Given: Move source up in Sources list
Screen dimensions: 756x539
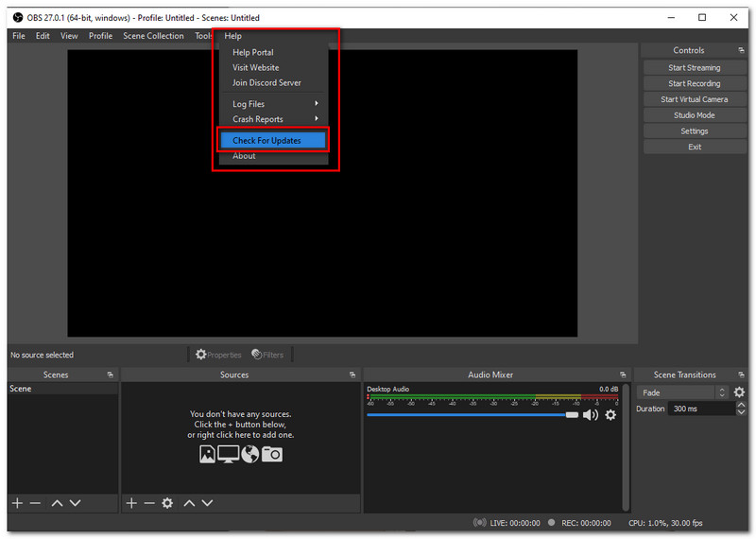Looking at the screenshot, I should click(189, 503).
